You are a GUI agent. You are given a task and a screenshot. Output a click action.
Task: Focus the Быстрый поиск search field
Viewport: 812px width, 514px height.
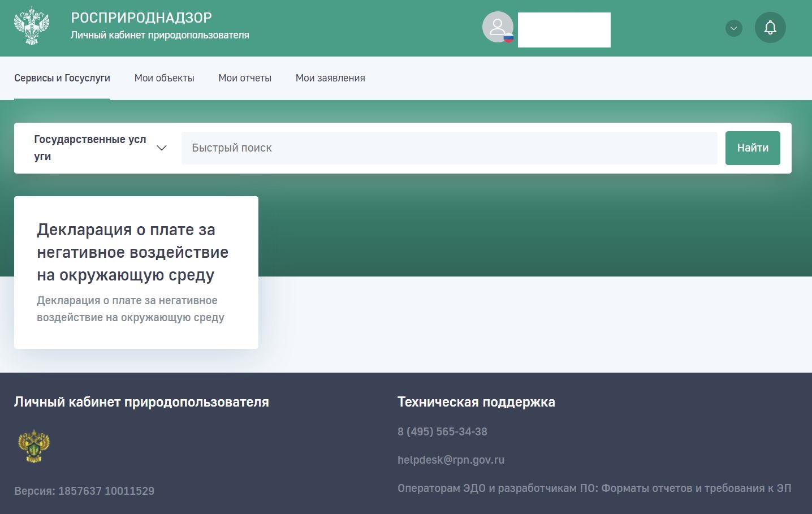pyautogui.click(x=449, y=148)
